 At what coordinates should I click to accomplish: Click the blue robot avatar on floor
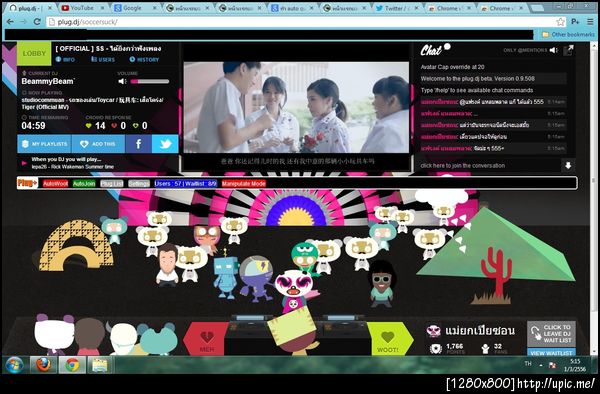(x=226, y=276)
